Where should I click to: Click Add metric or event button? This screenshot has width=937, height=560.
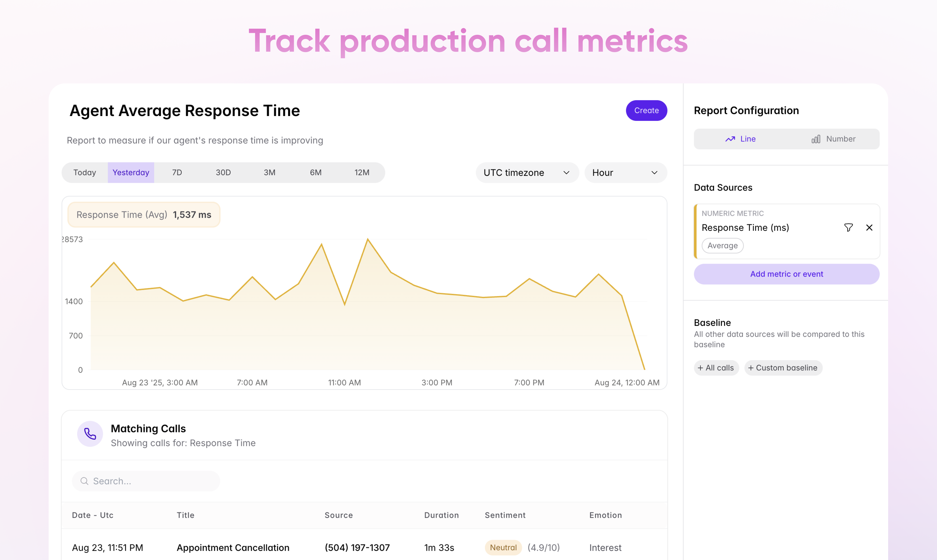786,274
